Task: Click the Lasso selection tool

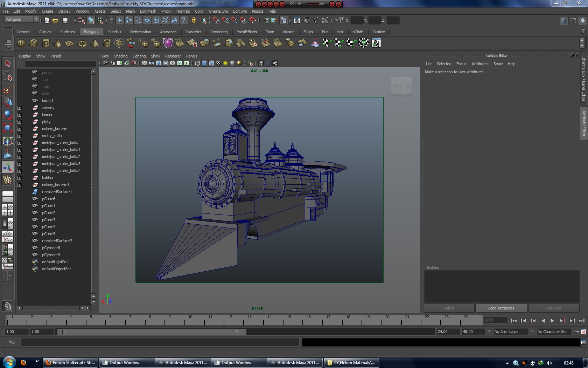Action: point(7,76)
